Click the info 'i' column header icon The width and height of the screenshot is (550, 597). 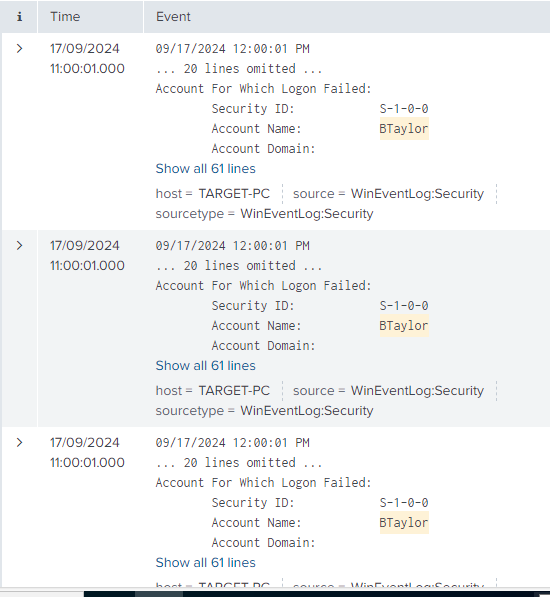click(19, 17)
